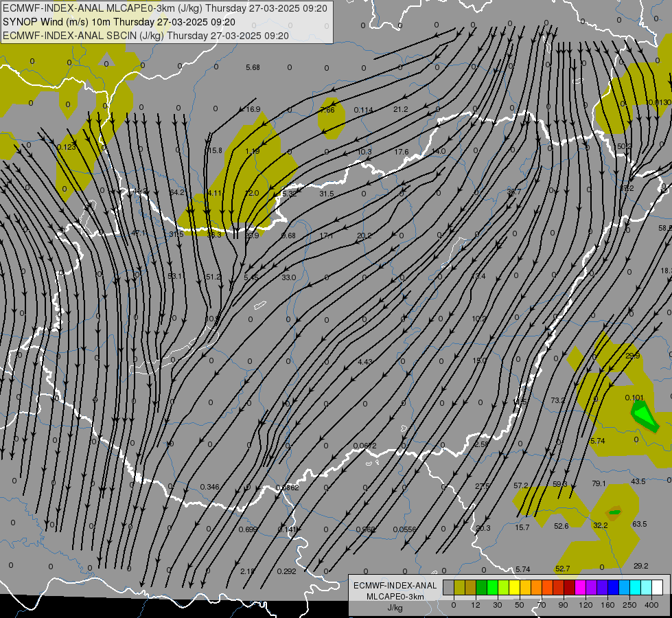The image size is (672, 618).
Task: Click the map value '0.0556'
Action: coord(405,529)
